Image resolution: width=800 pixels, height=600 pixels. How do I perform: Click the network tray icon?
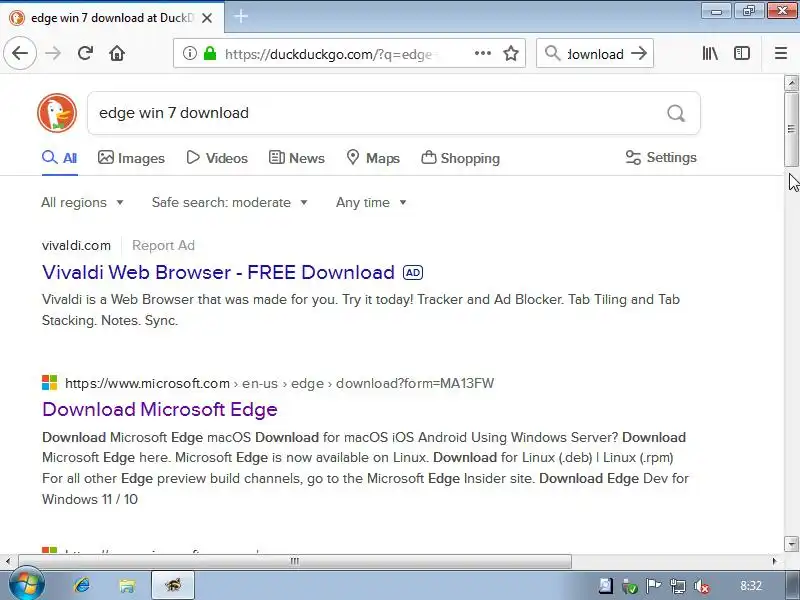pos(678,586)
